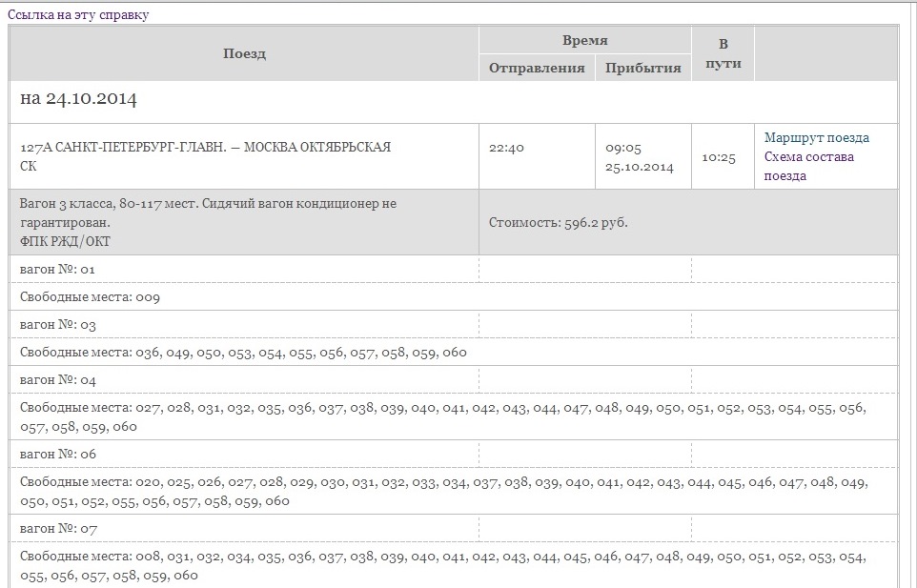Viewport: 917px width, 588px height.
Task: Click the departure time 22:40
Action: click(x=506, y=148)
